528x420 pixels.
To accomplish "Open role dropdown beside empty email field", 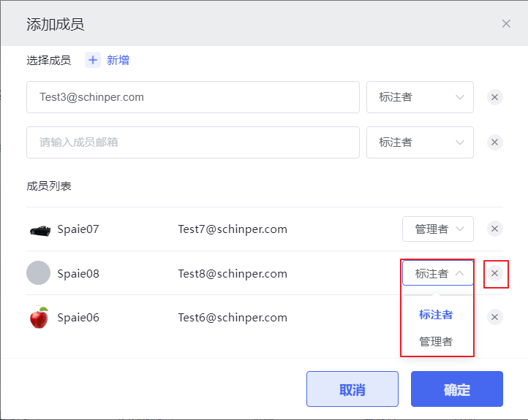I will pyautogui.click(x=420, y=142).
